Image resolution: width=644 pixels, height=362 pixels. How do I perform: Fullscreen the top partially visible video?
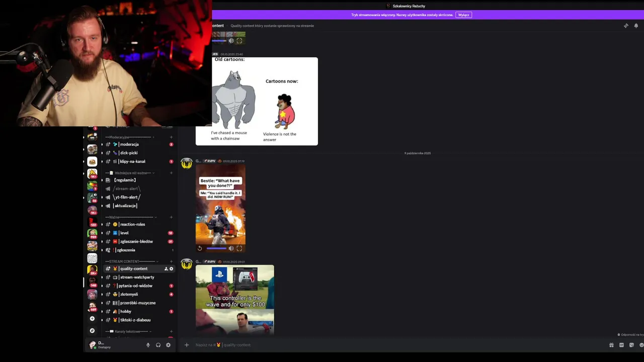[x=239, y=41]
